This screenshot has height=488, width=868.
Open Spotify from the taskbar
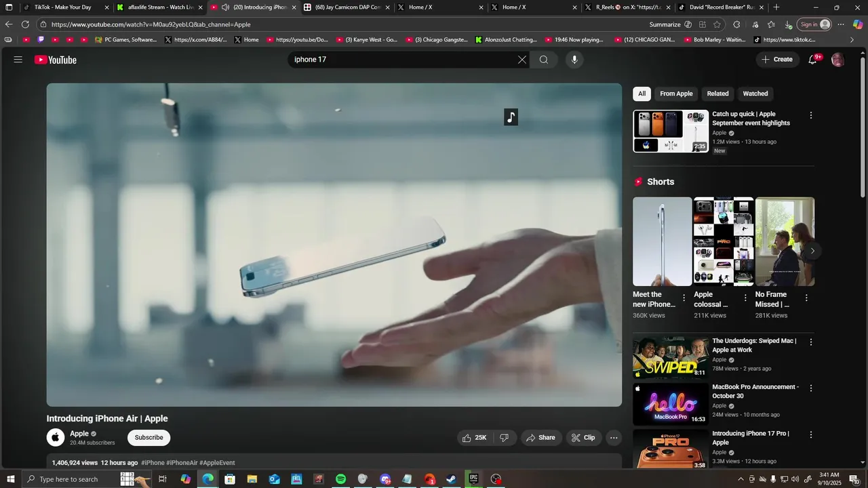[x=341, y=479]
